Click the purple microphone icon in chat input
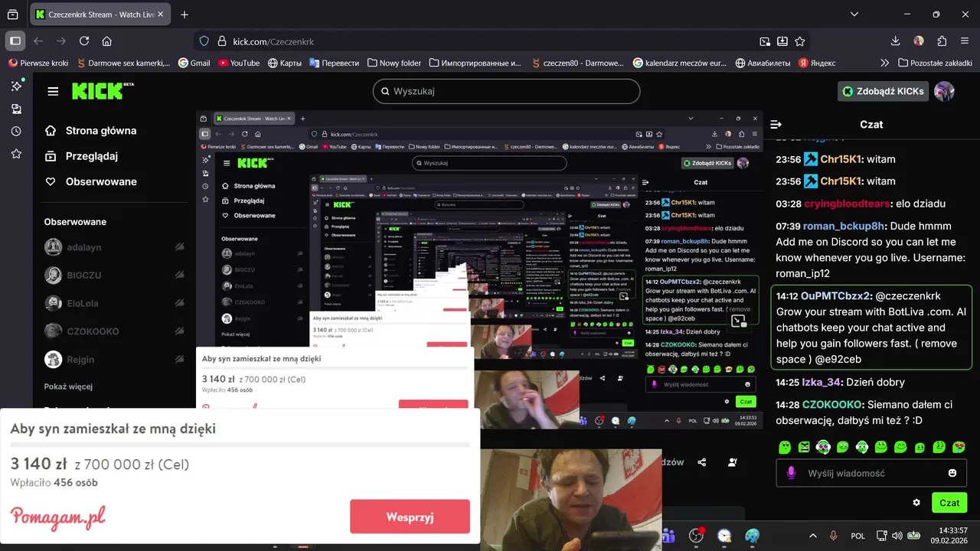 [x=792, y=473]
